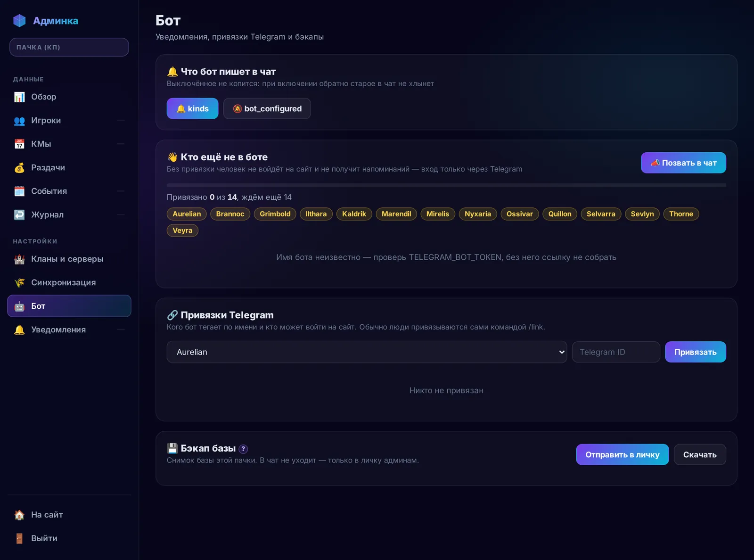Click the Уведомления bell icon in sidebar

(x=19, y=330)
